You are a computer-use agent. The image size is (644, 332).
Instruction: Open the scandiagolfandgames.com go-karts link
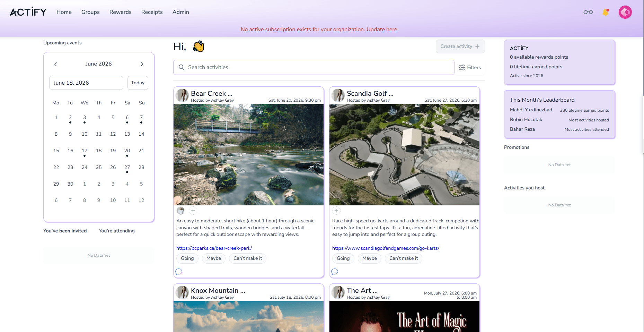[x=386, y=248]
